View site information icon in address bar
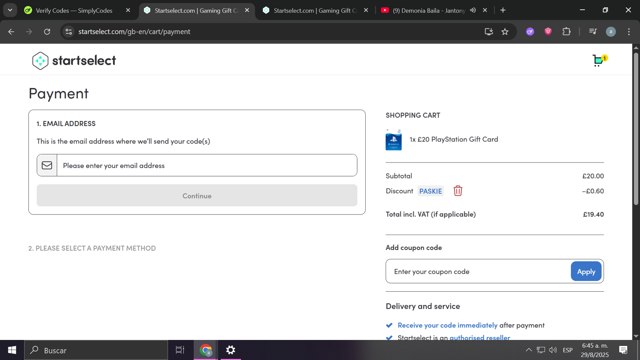This screenshot has height=360, width=640. click(x=69, y=31)
